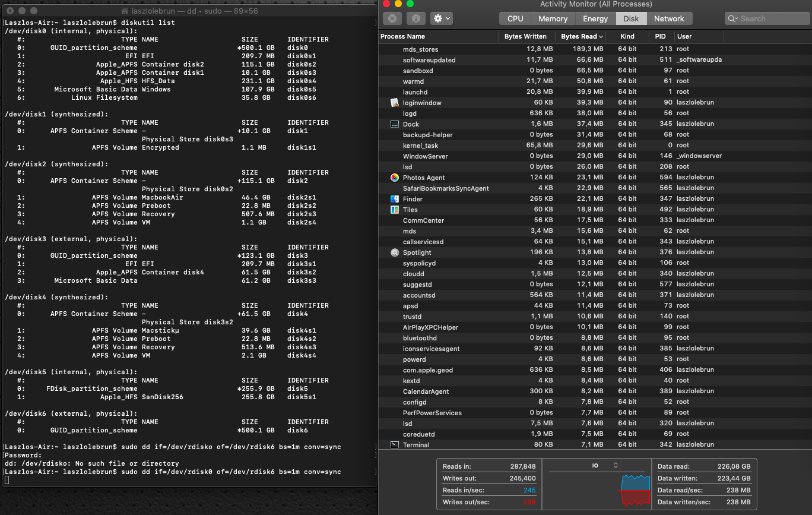
Task: Select the suggestd process row
Action: point(595,285)
